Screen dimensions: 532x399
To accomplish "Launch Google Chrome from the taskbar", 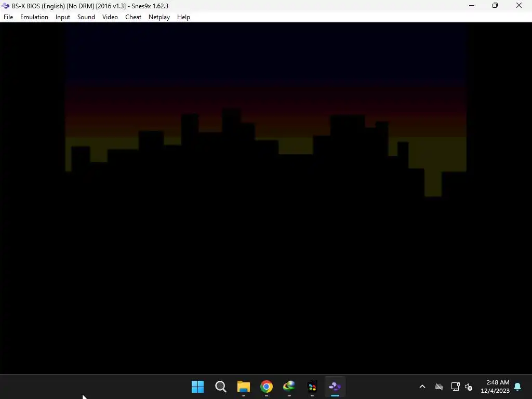I will (x=267, y=387).
